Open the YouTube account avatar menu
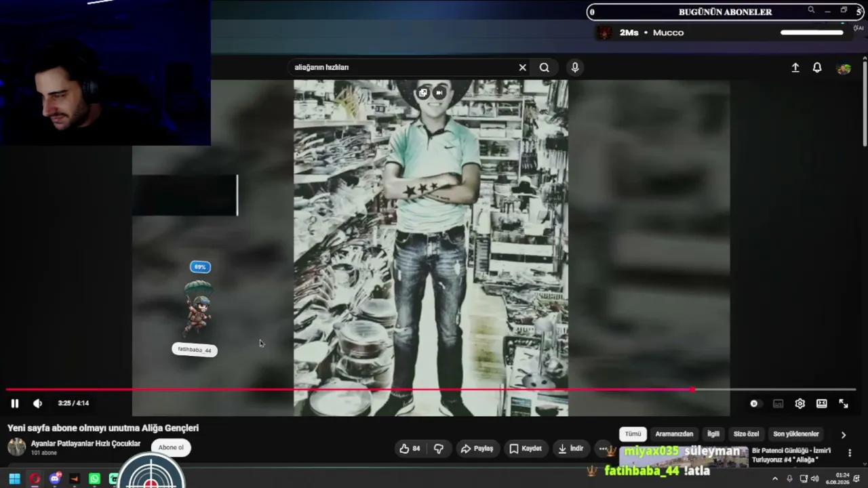 844,68
